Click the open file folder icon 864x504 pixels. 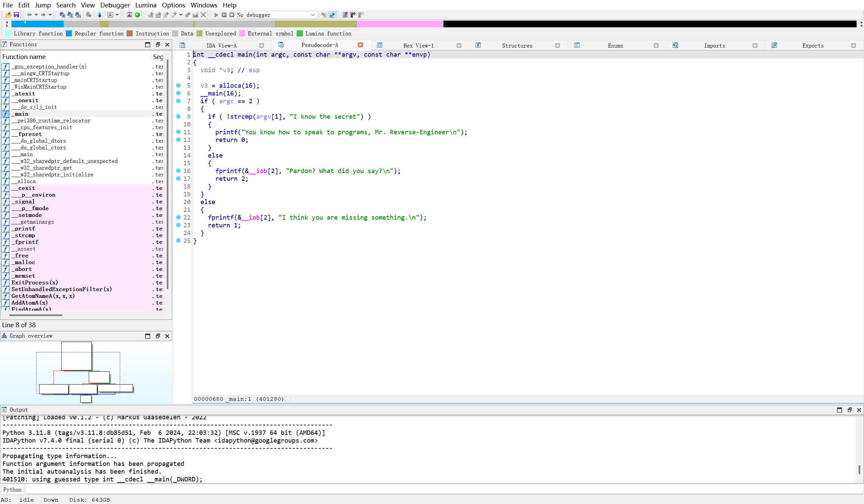[8, 15]
